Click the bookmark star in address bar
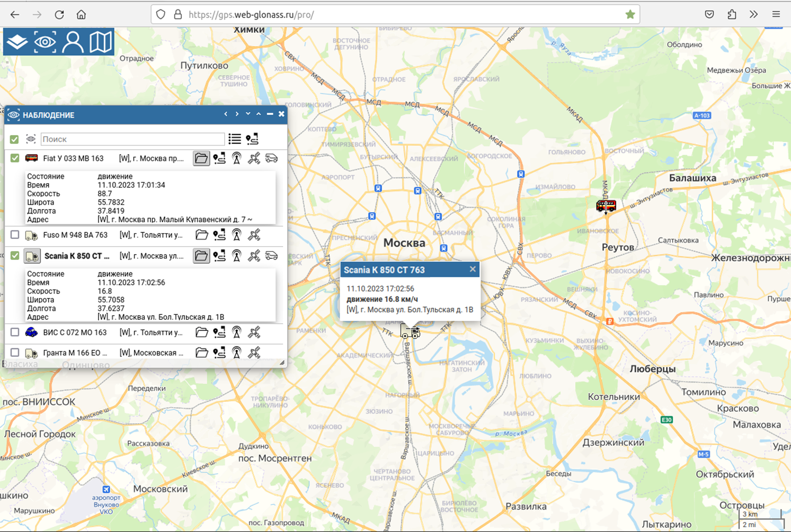Viewport: 791px width, 532px height. click(630, 14)
